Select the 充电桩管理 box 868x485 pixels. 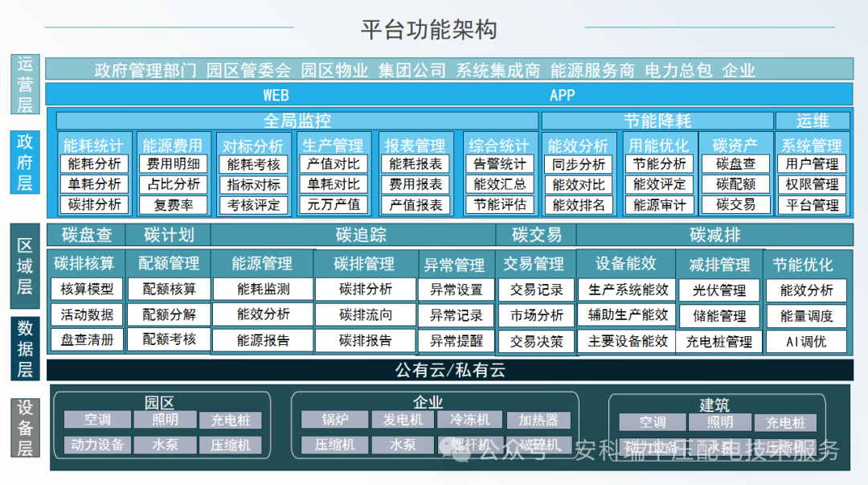719,341
